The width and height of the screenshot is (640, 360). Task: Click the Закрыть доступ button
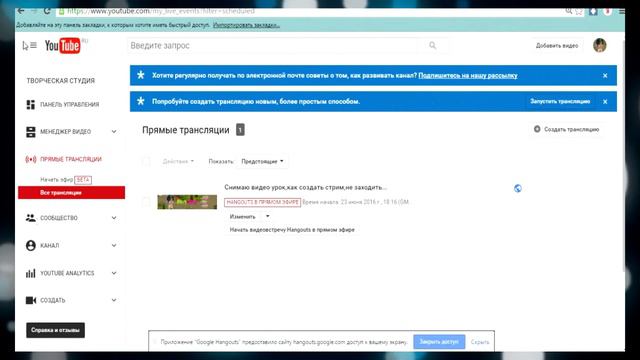coord(439,342)
